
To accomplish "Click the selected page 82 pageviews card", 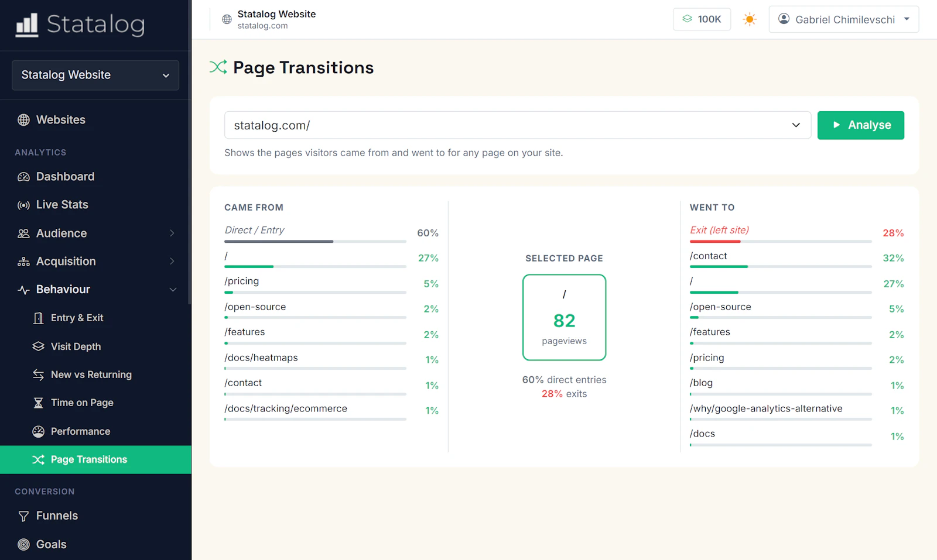I will tap(565, 318).
